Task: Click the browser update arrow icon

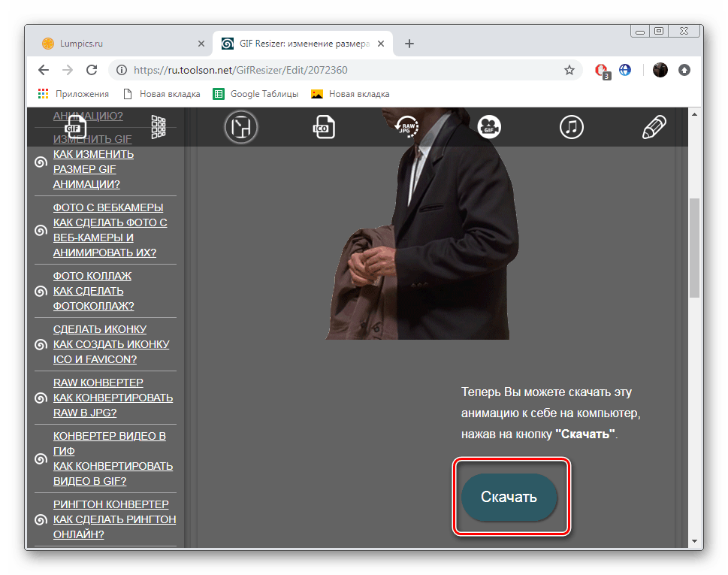Action: [x=684, y=70]
